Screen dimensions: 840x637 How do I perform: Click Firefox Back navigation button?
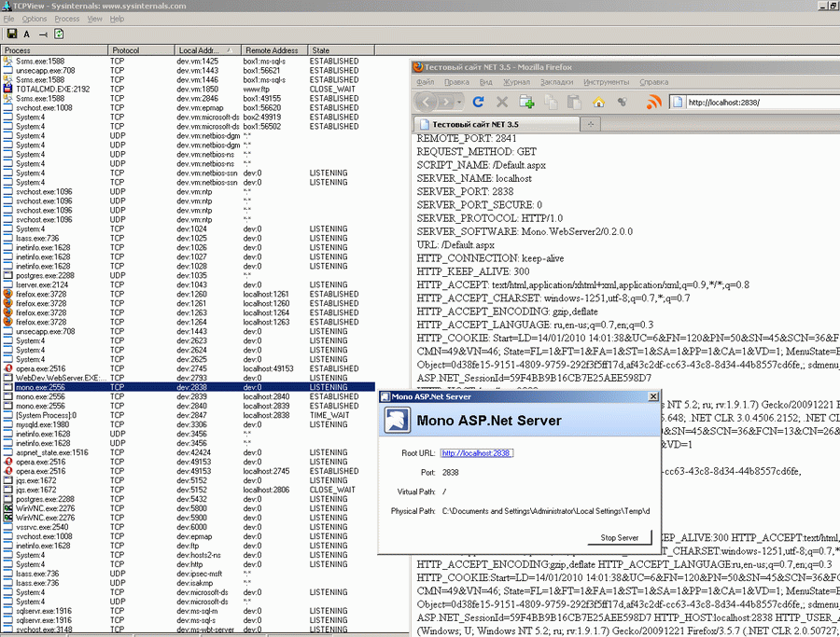427,102
